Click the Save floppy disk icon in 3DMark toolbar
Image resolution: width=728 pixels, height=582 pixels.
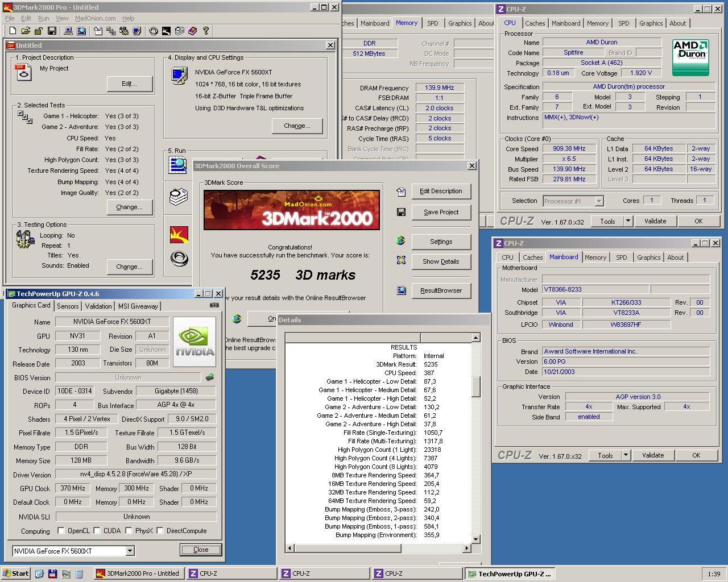point(52,31)
